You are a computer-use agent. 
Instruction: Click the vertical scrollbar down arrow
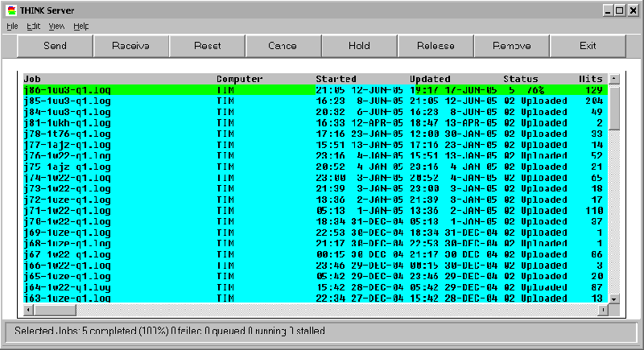point(614,299)
